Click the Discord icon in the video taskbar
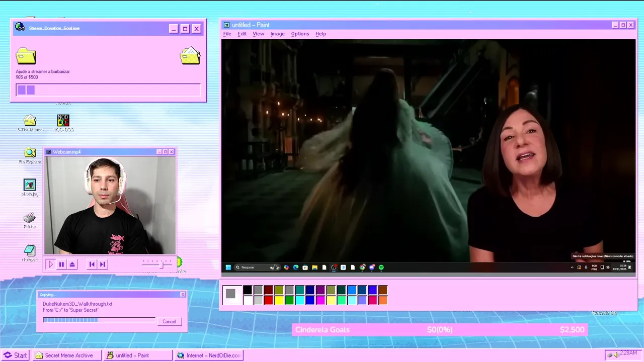Image resolution: width=644 pixels, height=362 pixels. point(372,267)
